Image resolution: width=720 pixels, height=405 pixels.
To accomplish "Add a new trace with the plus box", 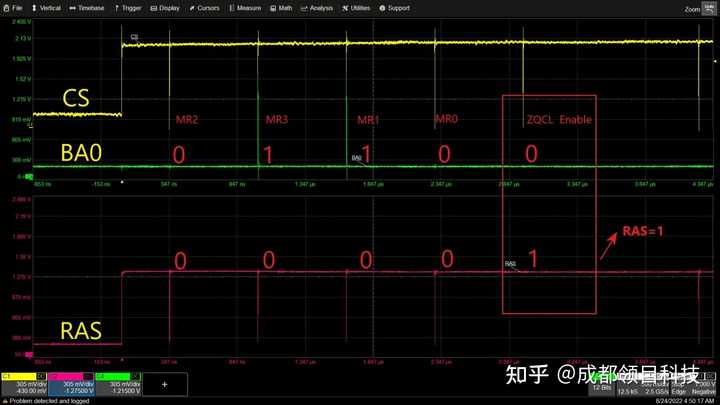I will 165,384.
